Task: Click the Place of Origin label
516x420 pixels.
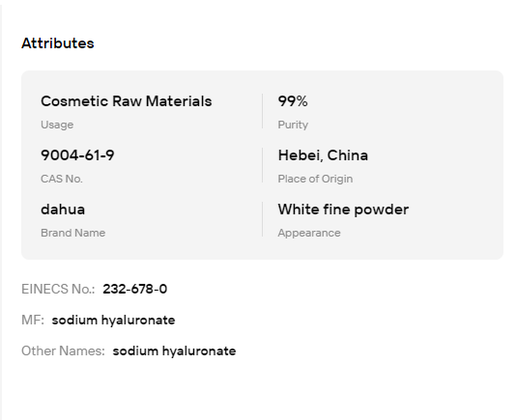Action: (315, 179)
